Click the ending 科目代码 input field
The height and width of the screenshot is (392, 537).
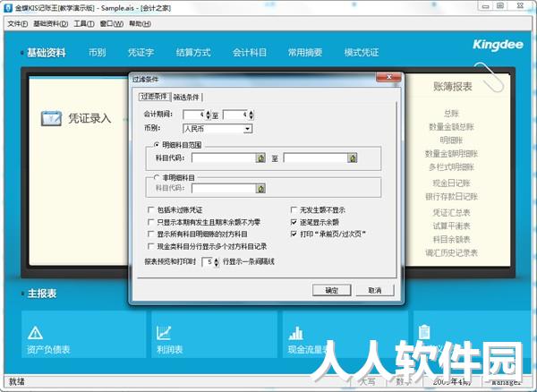[x=315, y=158]
